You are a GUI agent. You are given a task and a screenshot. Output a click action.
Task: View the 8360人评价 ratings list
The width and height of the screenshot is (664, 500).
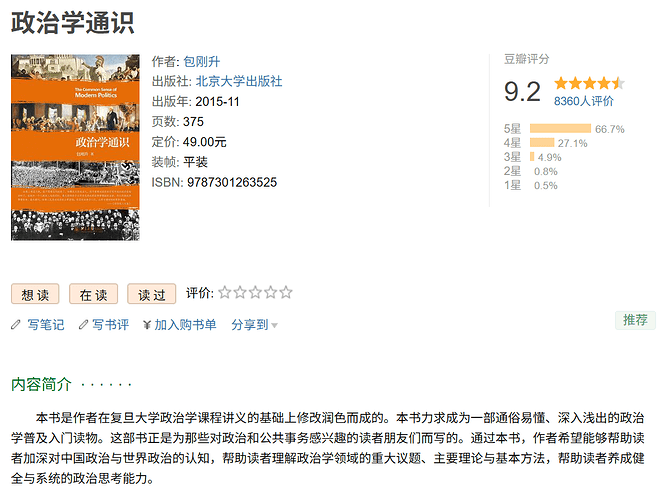click(584, 101)
